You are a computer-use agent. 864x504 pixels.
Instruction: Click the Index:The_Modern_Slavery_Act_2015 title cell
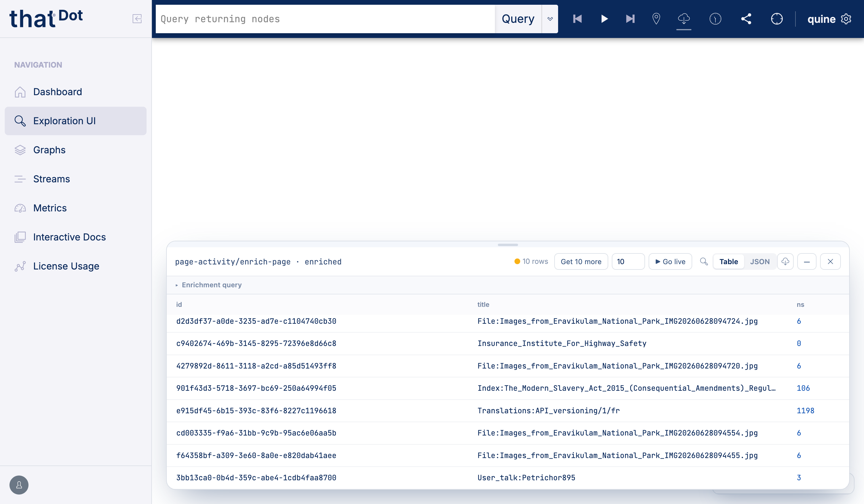(x=626, y=388)
